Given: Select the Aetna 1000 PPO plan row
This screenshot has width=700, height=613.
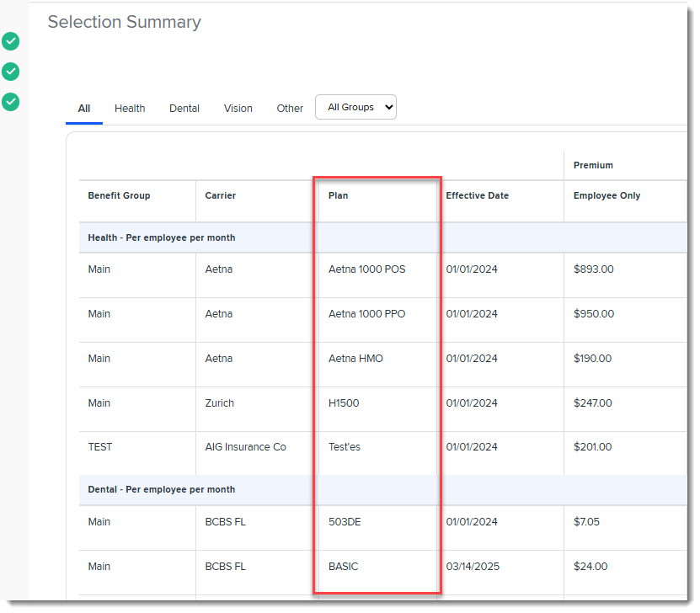Looking at the screenshot, I should coord(366,314).
